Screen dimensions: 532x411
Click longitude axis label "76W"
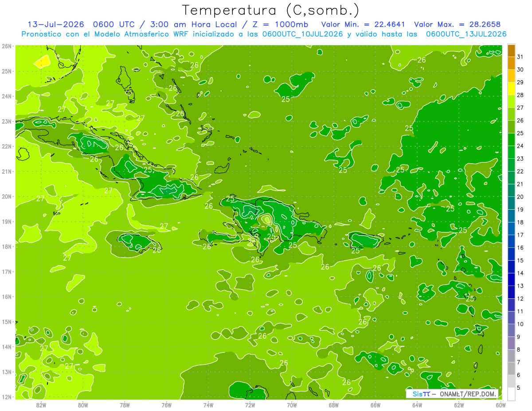point(167,405)
